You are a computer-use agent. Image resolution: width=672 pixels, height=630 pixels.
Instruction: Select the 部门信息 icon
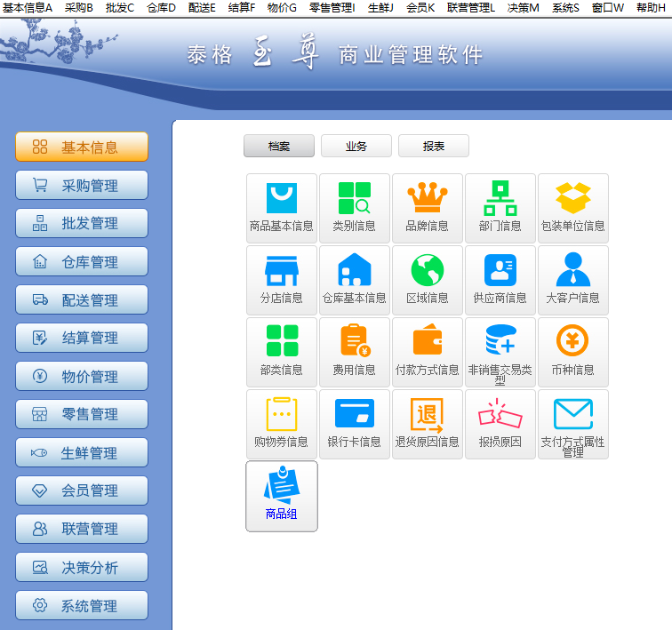(x=500, y=207)
